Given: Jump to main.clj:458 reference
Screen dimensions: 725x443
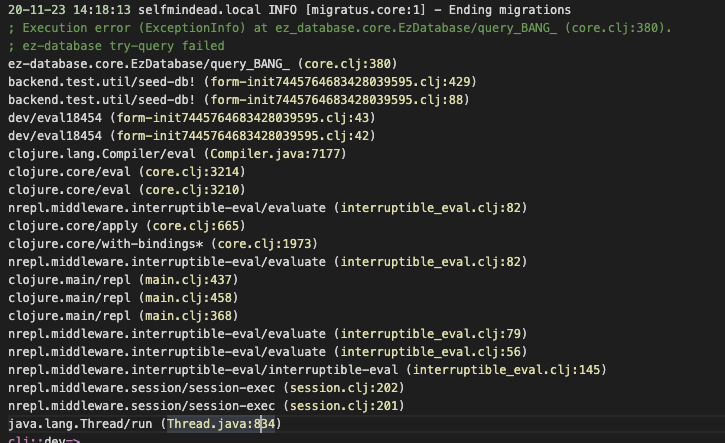Looking at the screenshot, I should (189, 298).
